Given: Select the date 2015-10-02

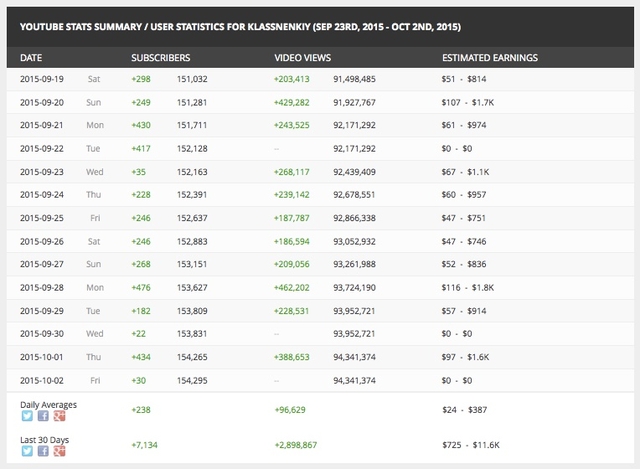Looking at the screenshot, I should (x=42, y=380).
